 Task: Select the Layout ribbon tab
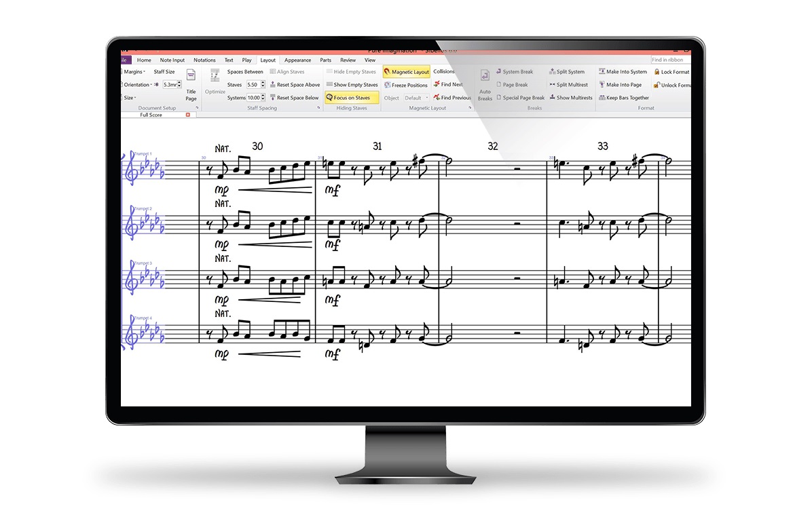267,60
